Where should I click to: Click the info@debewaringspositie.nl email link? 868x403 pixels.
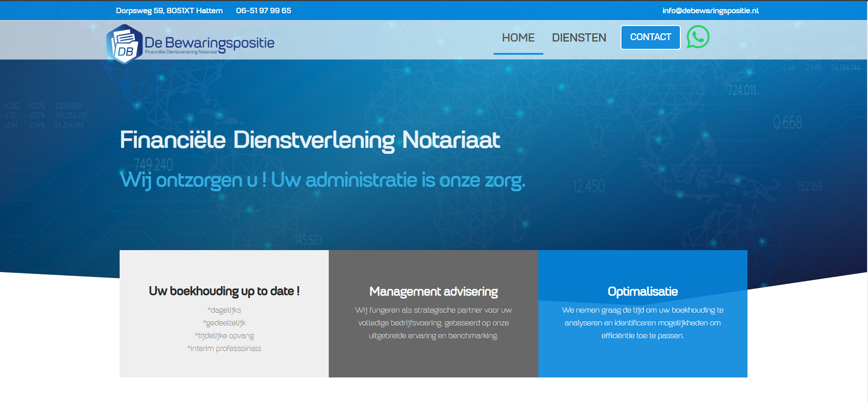click(710, 10)
